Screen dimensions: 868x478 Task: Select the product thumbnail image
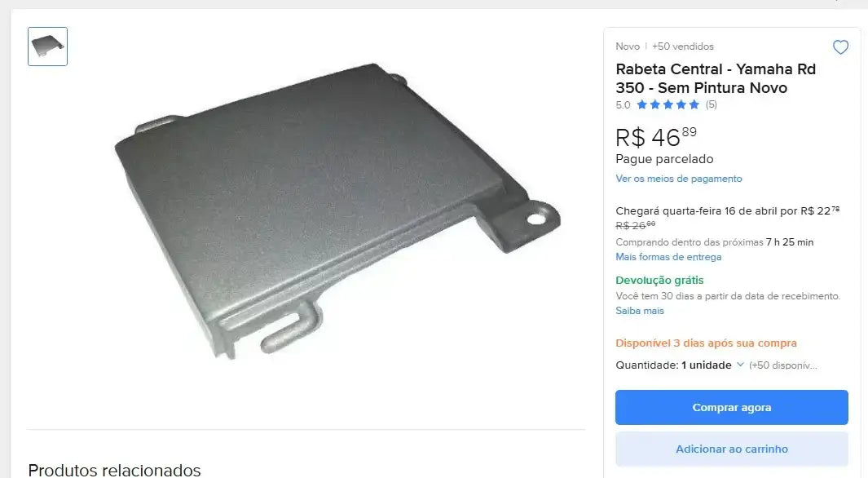tap(47, 46)
